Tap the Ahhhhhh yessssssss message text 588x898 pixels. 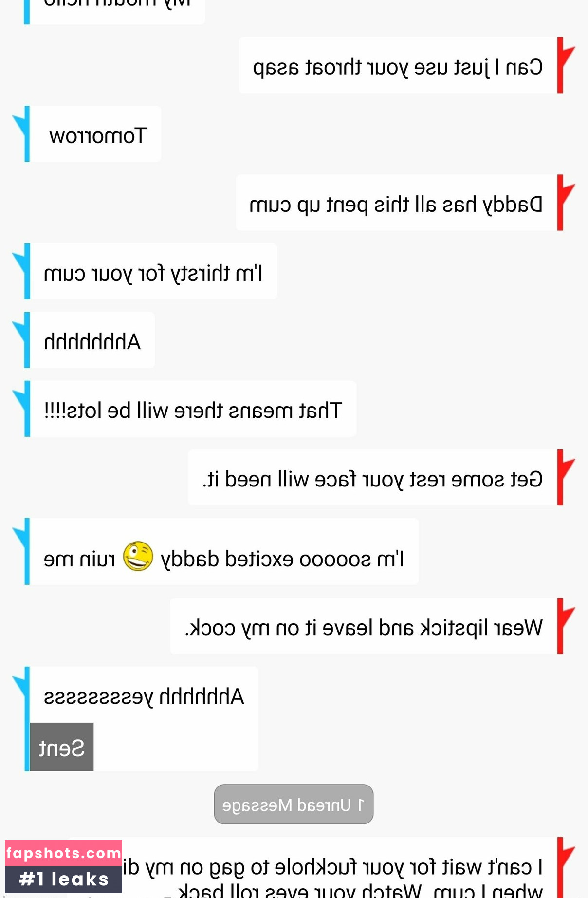144,696
